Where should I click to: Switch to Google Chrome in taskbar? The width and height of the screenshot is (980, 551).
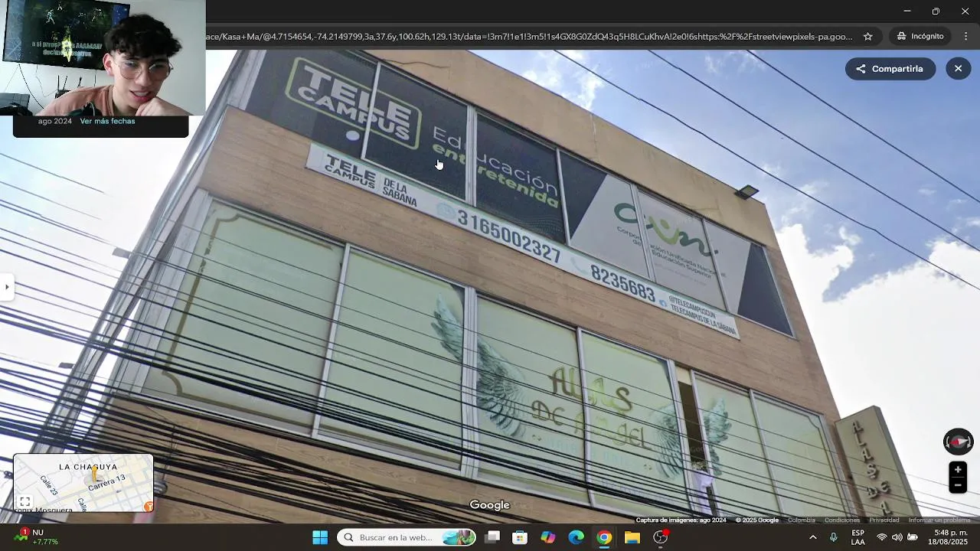pyautogui.click(x=604, y=537)
